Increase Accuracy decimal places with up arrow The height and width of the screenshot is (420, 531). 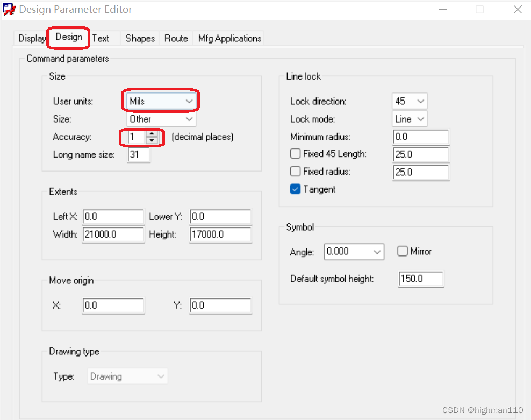(152, 134)
